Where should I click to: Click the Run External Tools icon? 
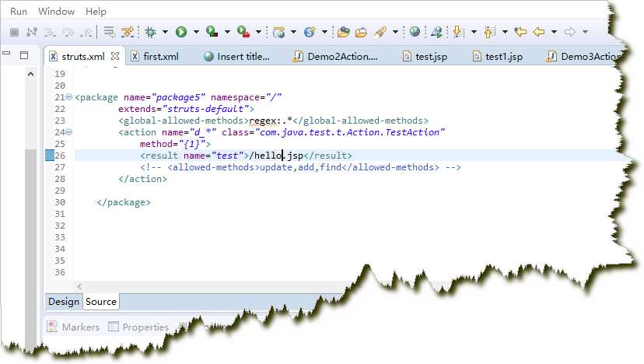[243, 32]
